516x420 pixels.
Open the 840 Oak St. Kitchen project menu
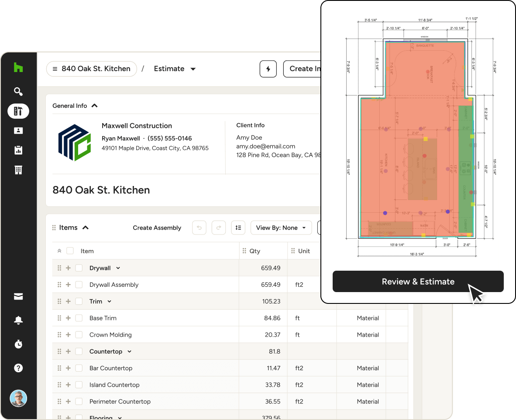tap(91, 69)
